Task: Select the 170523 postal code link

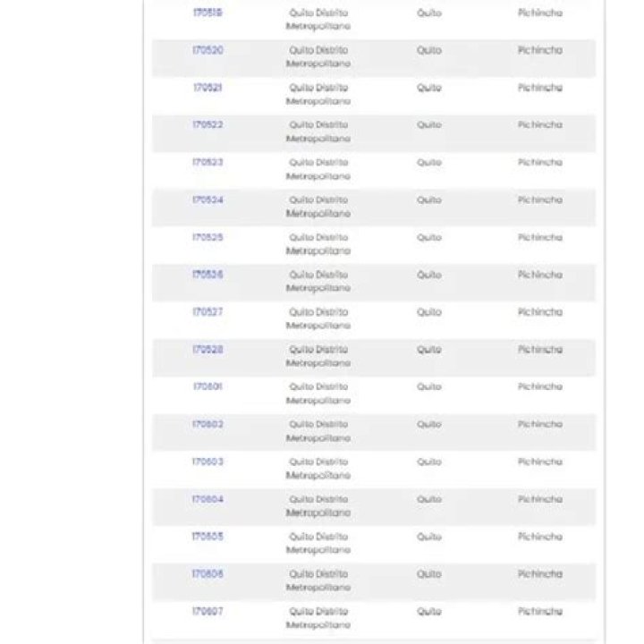Action: pyautogui.click(x=208, y=162)
